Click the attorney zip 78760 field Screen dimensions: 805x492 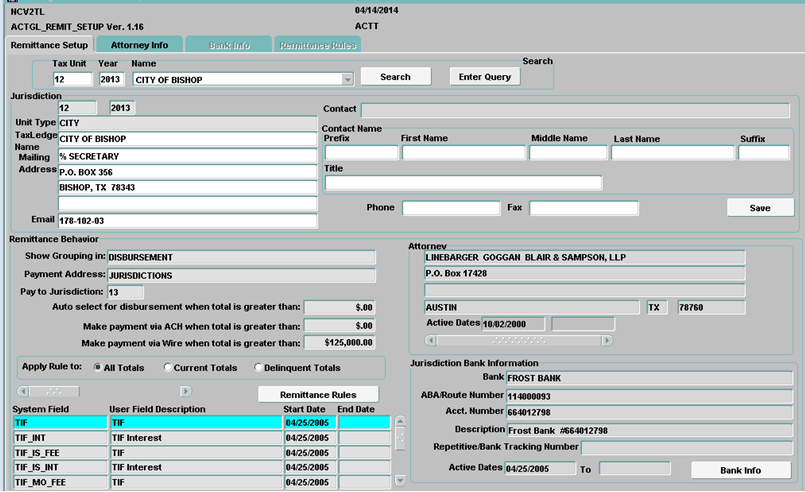[x=711, y=307]
